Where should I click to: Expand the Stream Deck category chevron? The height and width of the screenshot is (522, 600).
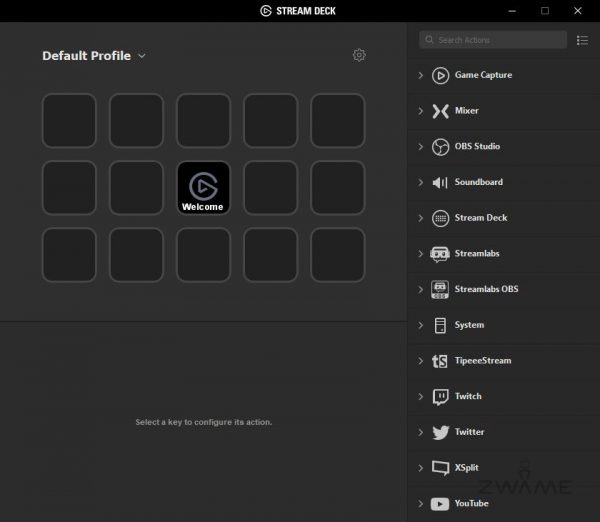pos(421,218)
